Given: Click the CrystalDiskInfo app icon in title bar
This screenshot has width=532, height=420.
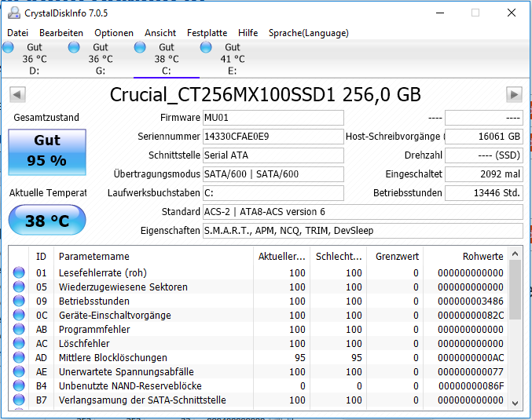Looking at the screenshot, I should pyautogui.click(x=14, y=13).
